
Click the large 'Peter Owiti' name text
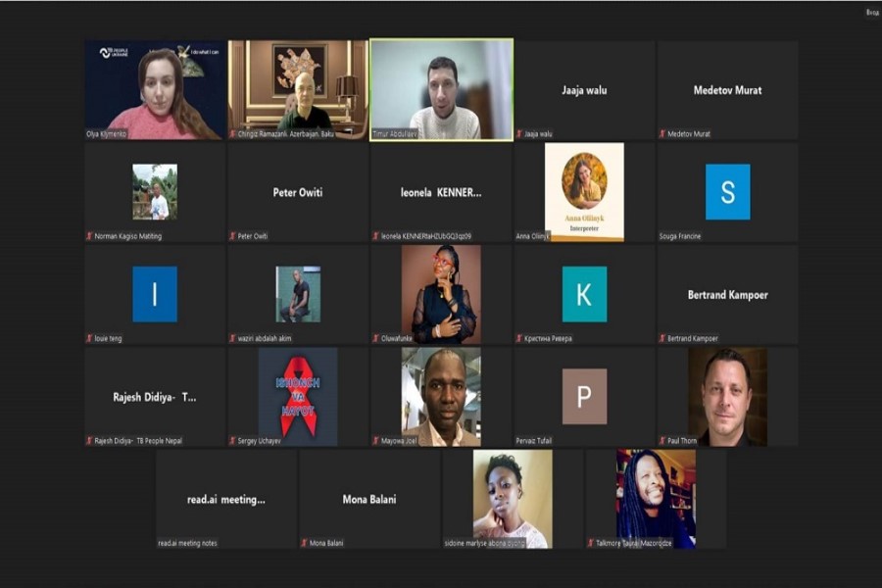pos(298,192)
